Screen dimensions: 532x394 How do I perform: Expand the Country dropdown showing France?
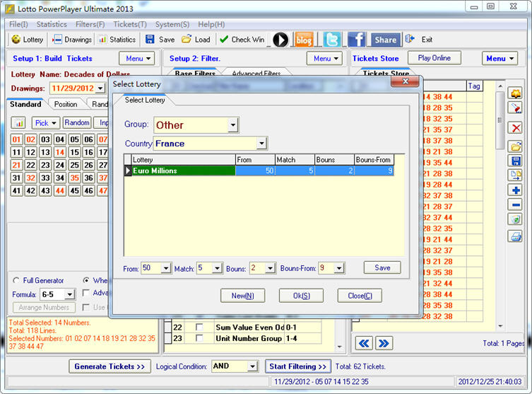tap(261, 144)
